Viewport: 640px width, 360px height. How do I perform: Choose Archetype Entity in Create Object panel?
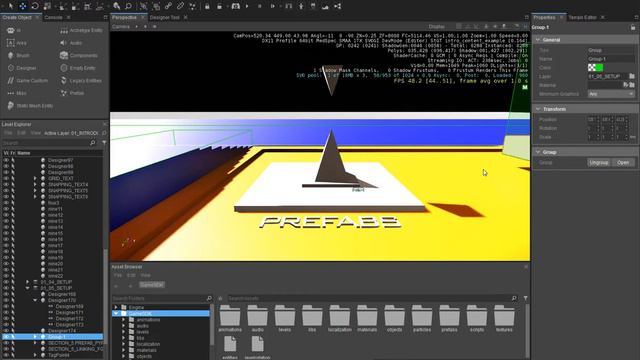pyautogui.click(x=81, y=31)
